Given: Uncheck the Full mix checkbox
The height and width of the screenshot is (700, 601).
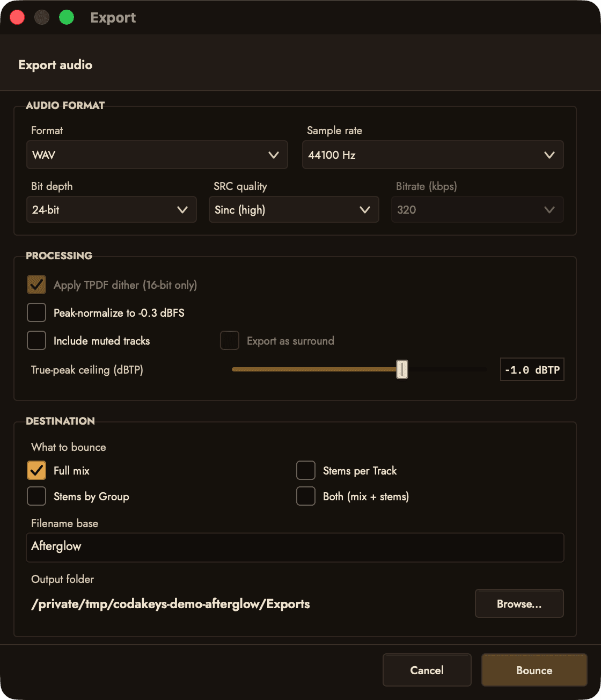Looking at the screenshot, I should (x=36, y=470).
